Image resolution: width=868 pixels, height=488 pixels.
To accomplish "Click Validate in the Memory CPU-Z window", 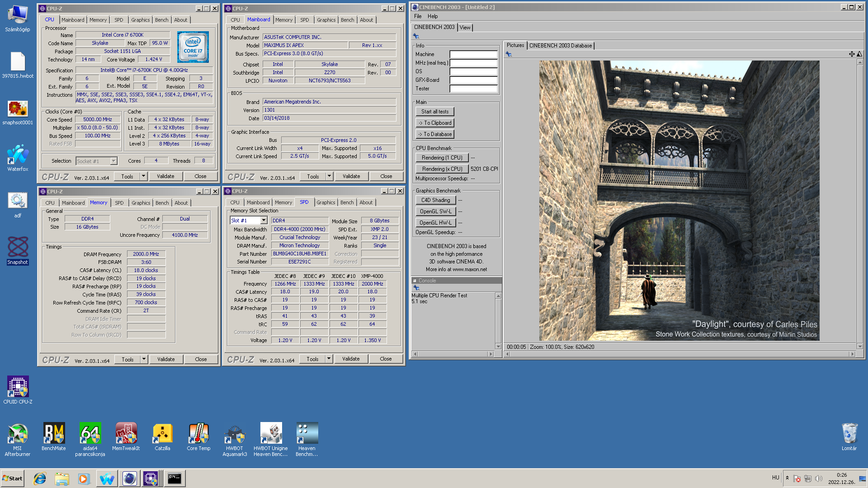I will (166, 359).
